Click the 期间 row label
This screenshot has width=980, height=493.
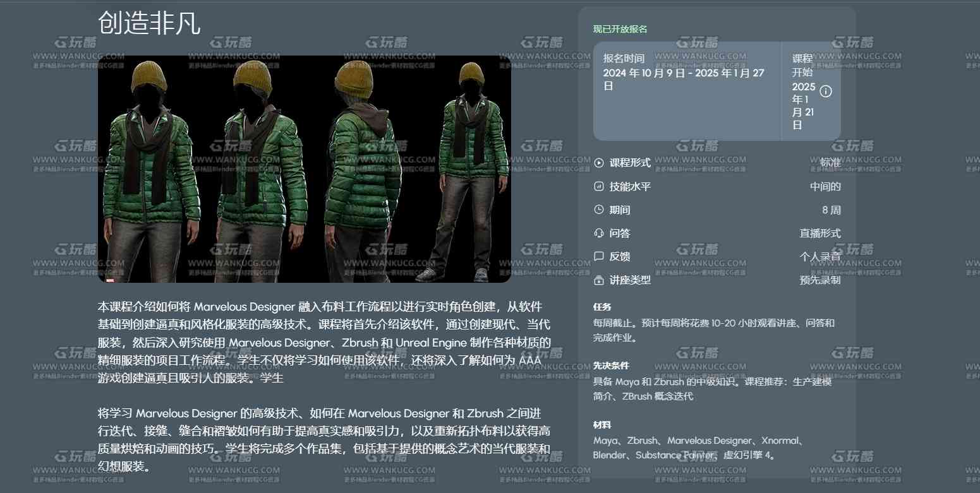pos(620,210)
